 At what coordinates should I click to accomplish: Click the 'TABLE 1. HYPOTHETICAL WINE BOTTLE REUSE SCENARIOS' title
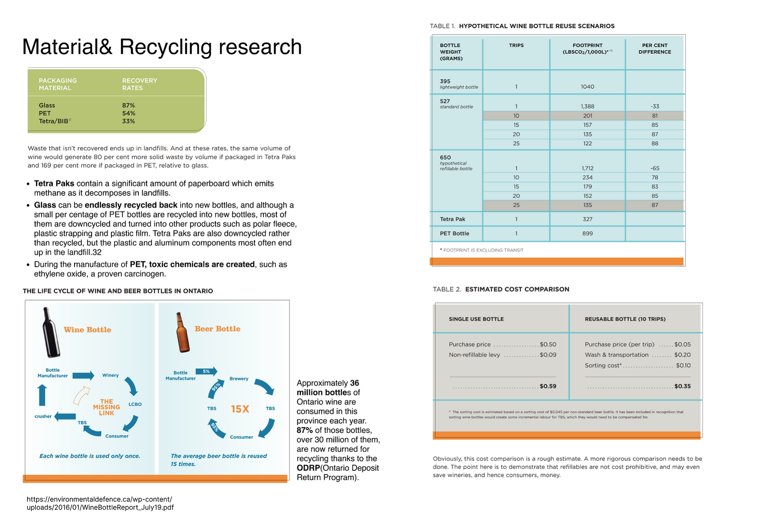tap(522, 26)
